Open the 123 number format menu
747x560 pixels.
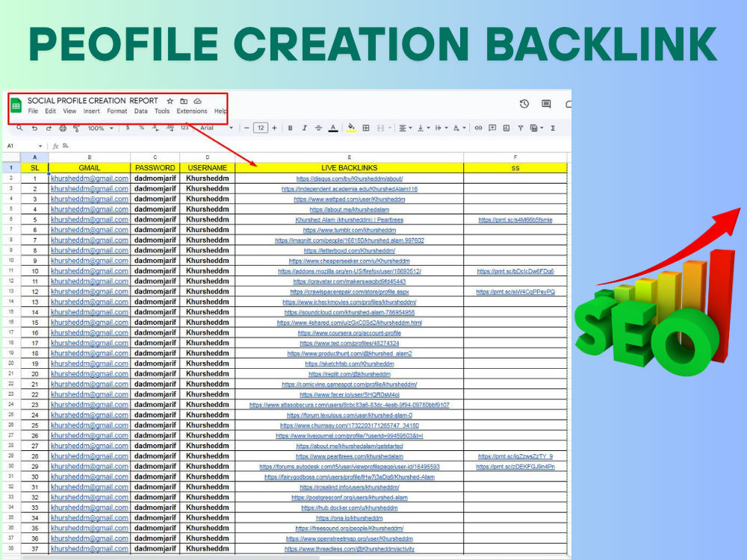click(185, 128)
